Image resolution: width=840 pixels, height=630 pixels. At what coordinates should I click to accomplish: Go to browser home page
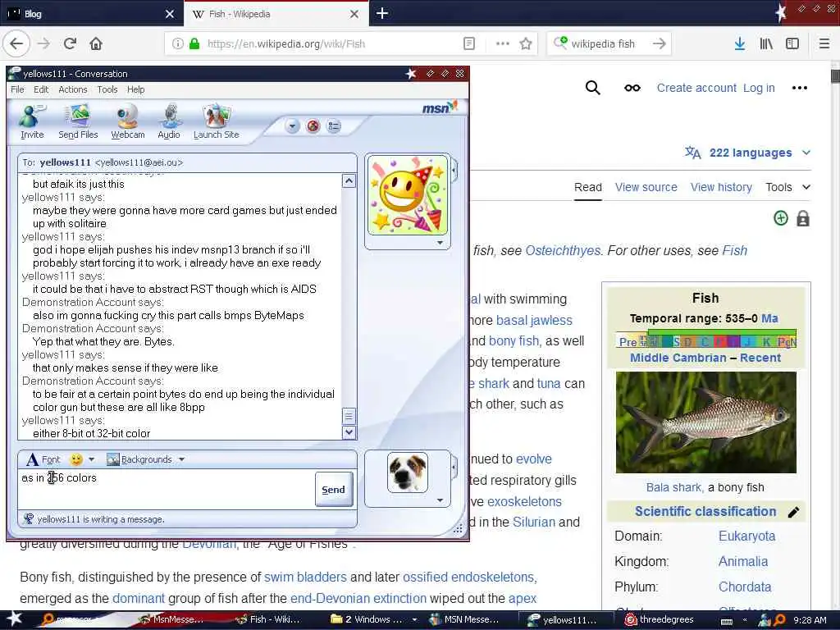pyautogui.click(x=96, y=43)
